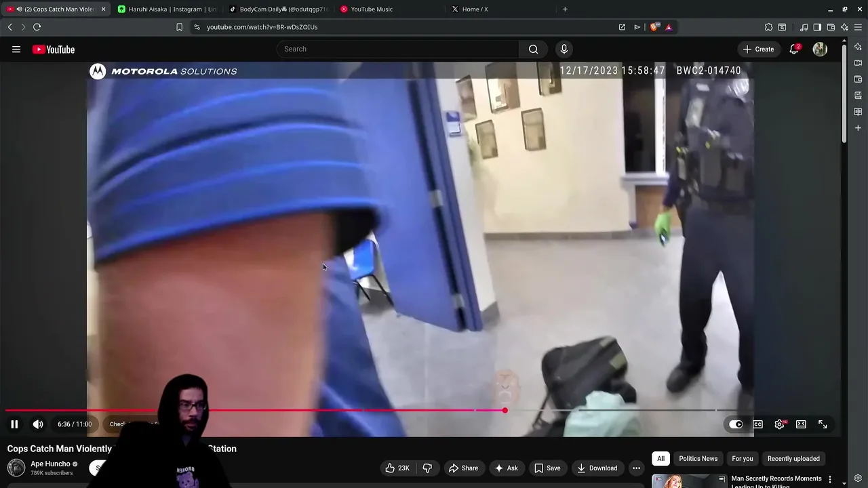Open Leo AI sparkle in the toolbar
The width and height of the screenshot is (868, 488).
pos(844,27)
